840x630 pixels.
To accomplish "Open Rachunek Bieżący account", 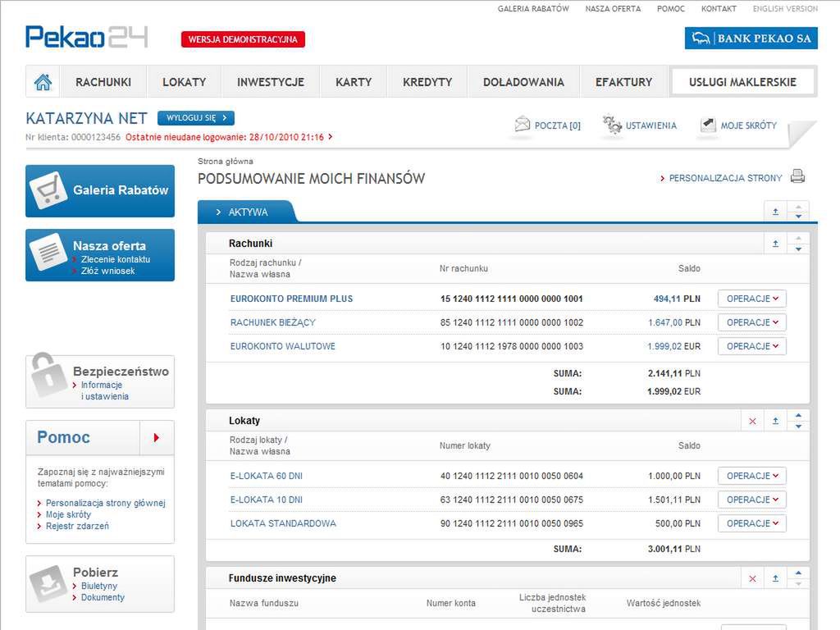I will 272,322.
